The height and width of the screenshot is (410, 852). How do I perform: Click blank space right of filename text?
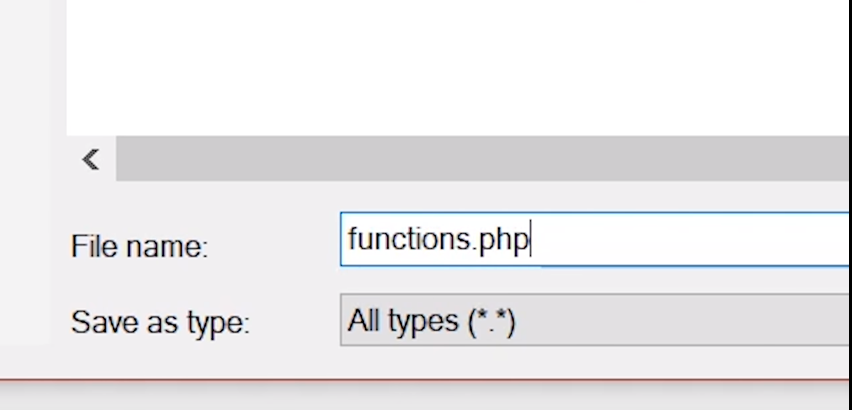click(690, 239)
